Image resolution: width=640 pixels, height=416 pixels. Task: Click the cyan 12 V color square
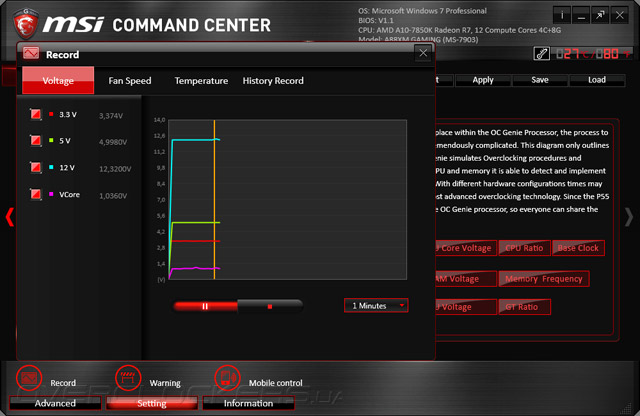(x=51, y=167)
